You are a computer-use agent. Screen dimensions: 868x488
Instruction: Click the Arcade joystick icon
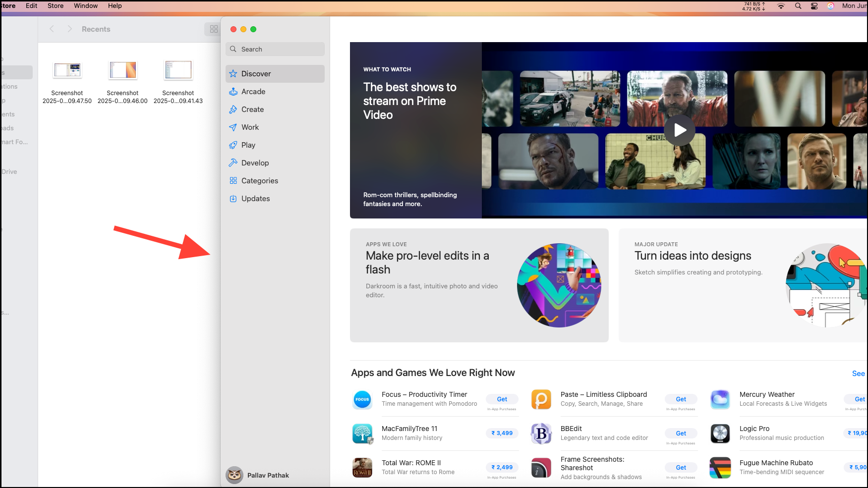233,92
